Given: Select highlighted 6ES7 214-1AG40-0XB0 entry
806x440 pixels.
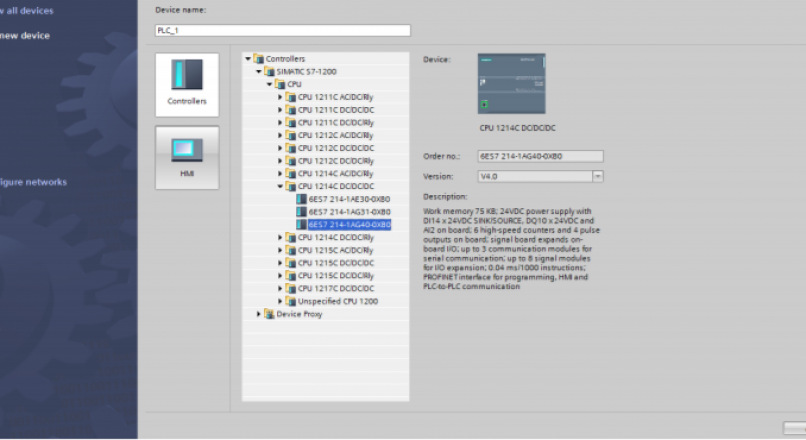Looking at the screenshot, I should [350, 225].
